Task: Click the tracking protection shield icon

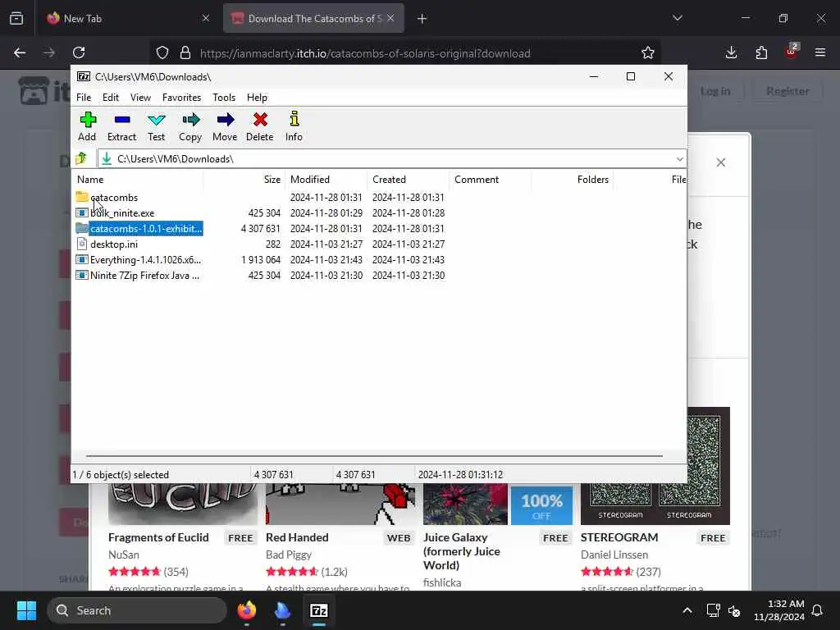Action: (162, 52)
